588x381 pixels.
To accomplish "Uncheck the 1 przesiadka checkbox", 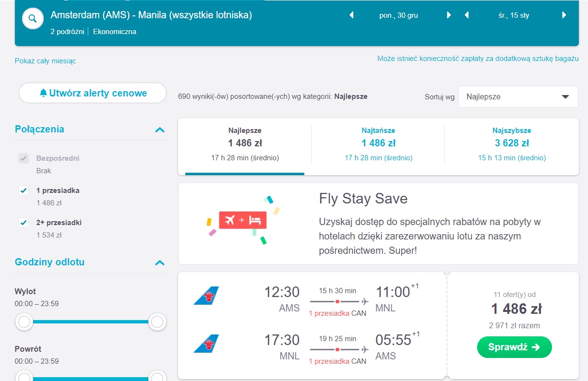I will pyautogui.click(x=24, y=190).
